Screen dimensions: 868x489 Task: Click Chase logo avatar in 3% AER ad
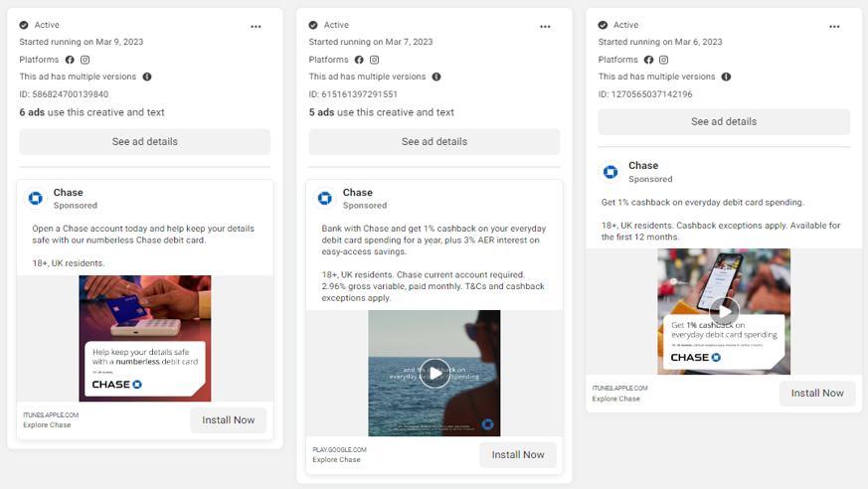click(x=325, y=198)
